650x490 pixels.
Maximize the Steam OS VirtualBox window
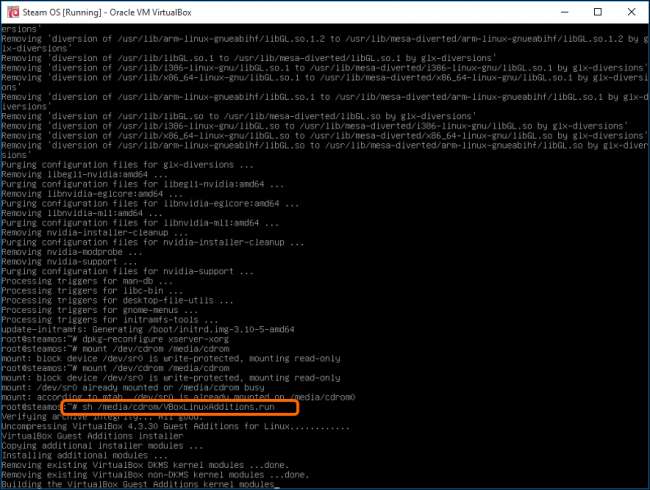598,12
